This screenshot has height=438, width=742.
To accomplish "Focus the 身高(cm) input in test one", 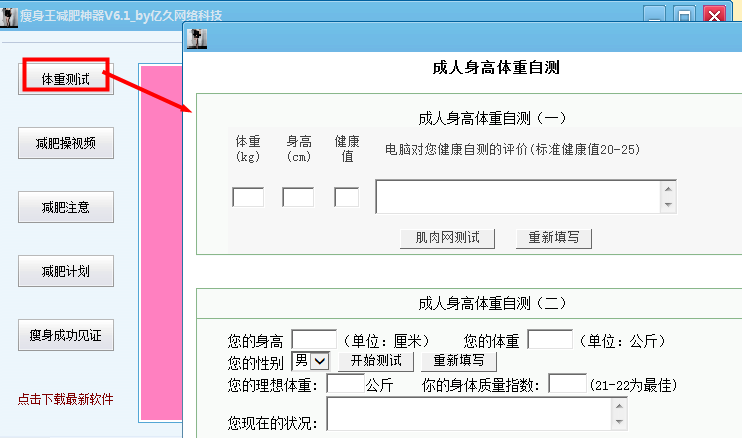I will tap(298, 197).
